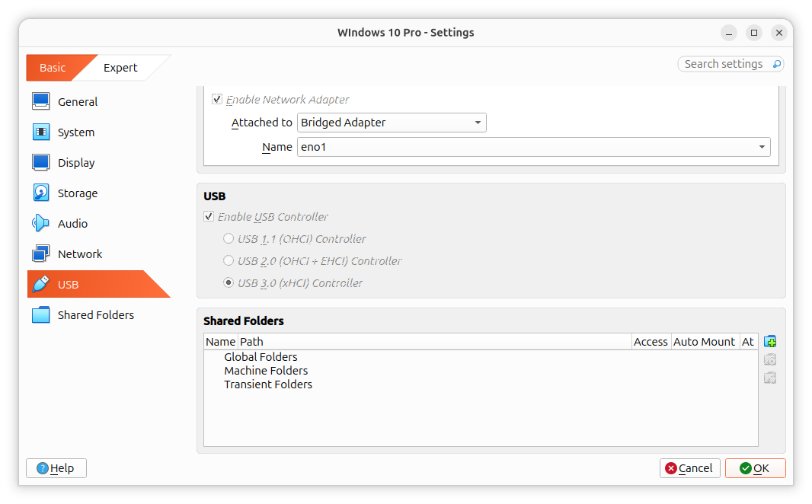Click the Shared Folders folder icon
The width and height of the screenshot is (812, 504).
[40, 314]
